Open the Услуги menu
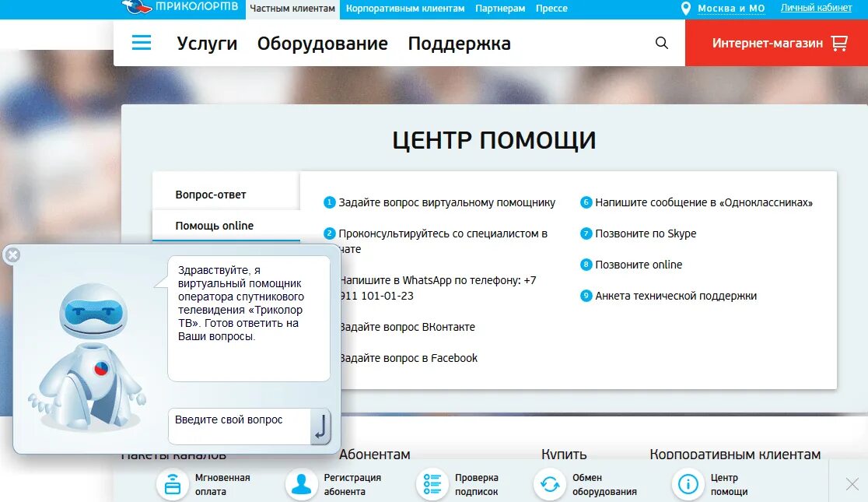 (x=207, y=44)
